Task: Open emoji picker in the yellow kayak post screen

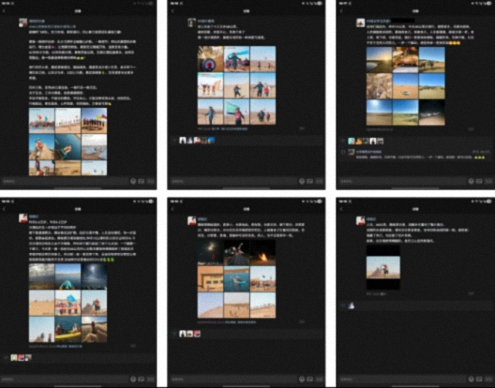Action: (133, 379)
